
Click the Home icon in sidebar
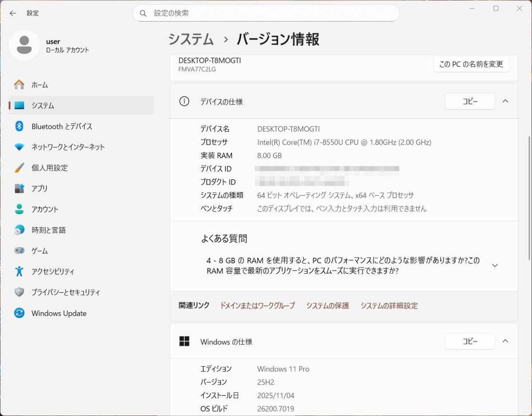[x=19, y=85]
